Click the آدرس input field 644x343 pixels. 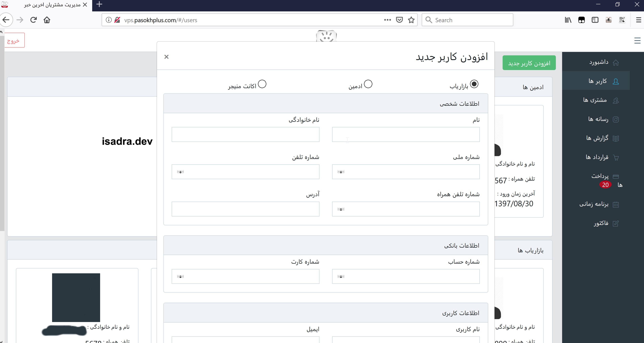click(245, 209)
